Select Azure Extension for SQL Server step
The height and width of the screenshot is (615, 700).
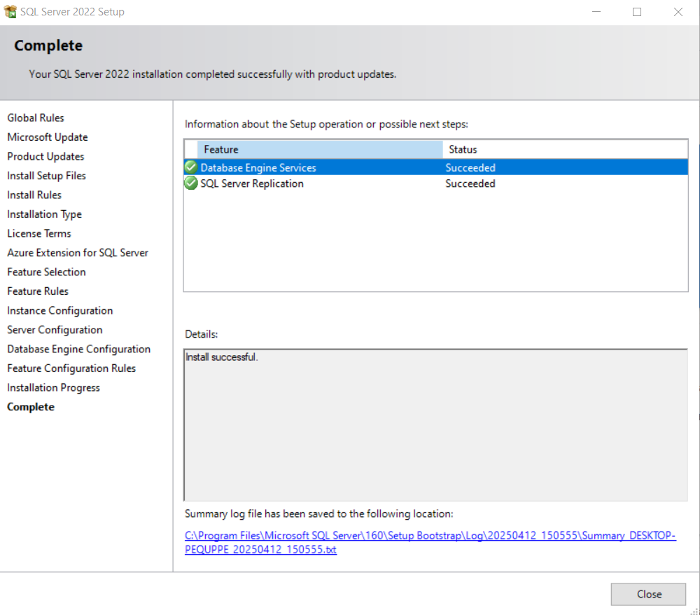pyautogui.click(x=78, y=253)
